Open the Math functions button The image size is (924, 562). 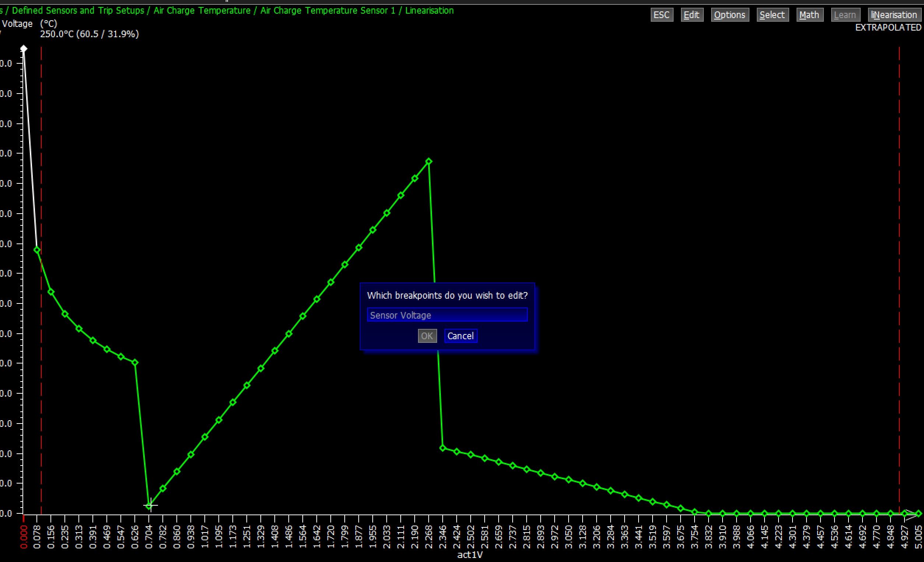(809, 15)
